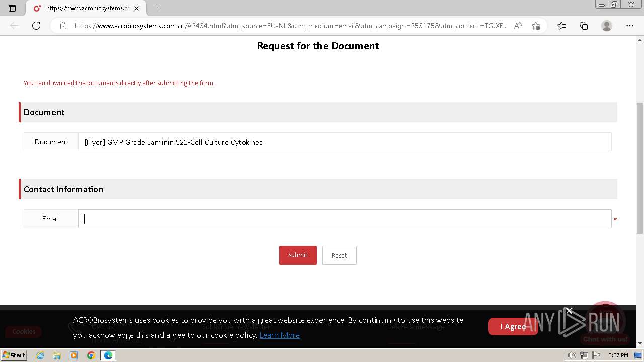The height and width of the screenshot is (362, 644).
Task: Open Edge settings and more menu
Action: 630,26
